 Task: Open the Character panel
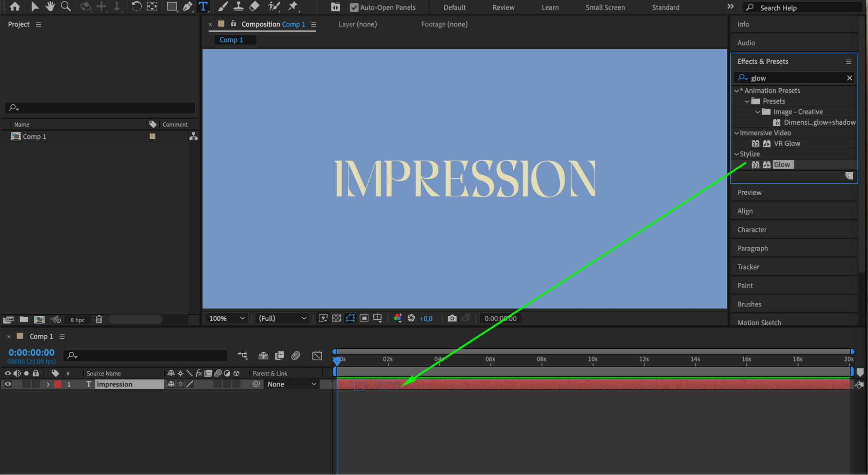coord(752,230)
